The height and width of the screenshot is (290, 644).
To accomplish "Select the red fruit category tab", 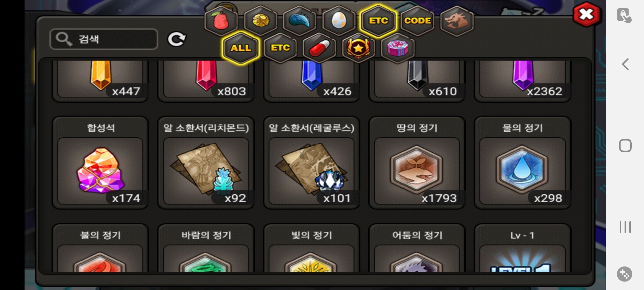I will [x=221, y=21].
